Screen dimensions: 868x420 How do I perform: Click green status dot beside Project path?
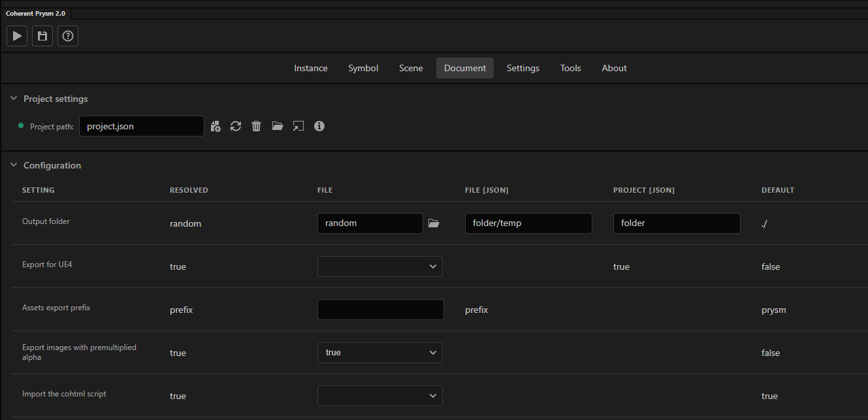tap(21, 125)
